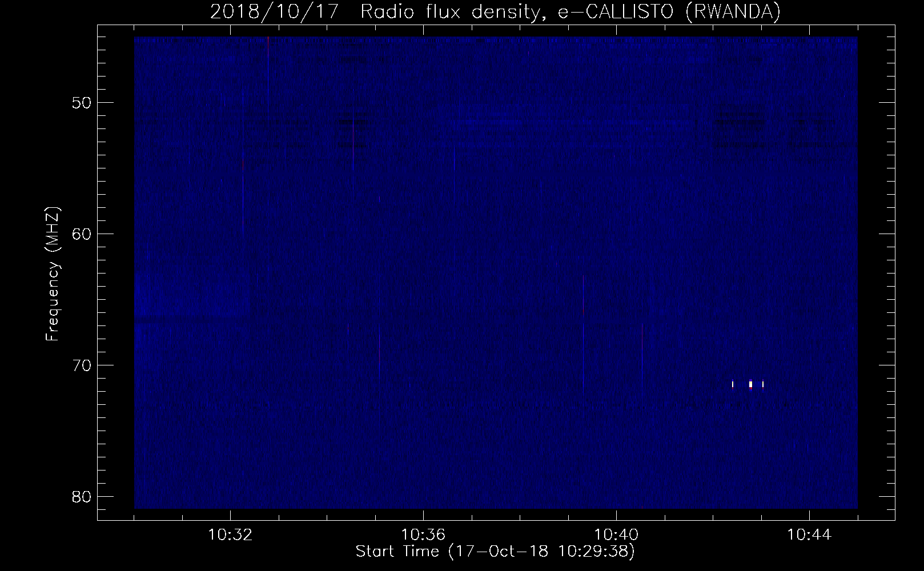Click the '10:40' time tick label
This screenshot has height=571, width=924.
click(x=616, y=535)
